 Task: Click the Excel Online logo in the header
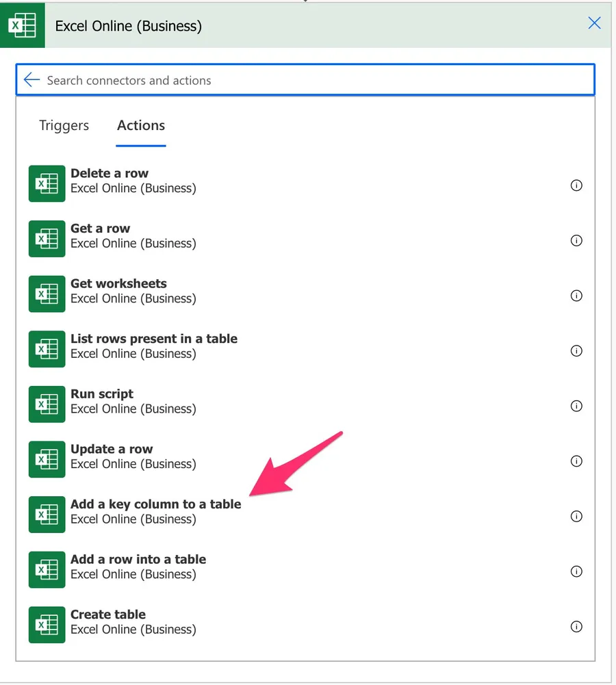coord(23,26)
